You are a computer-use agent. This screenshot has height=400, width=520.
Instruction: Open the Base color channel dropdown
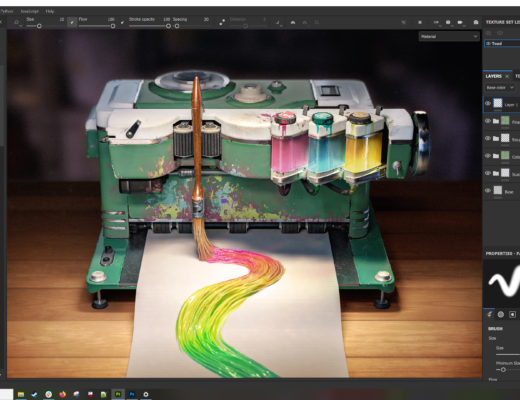click(x=500, y=88)
